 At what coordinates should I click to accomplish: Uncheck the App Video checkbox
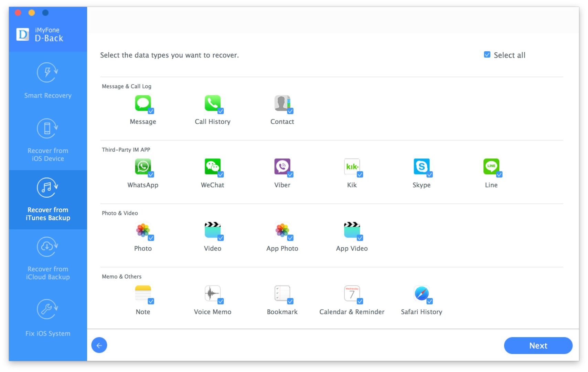tap(360, 238)
